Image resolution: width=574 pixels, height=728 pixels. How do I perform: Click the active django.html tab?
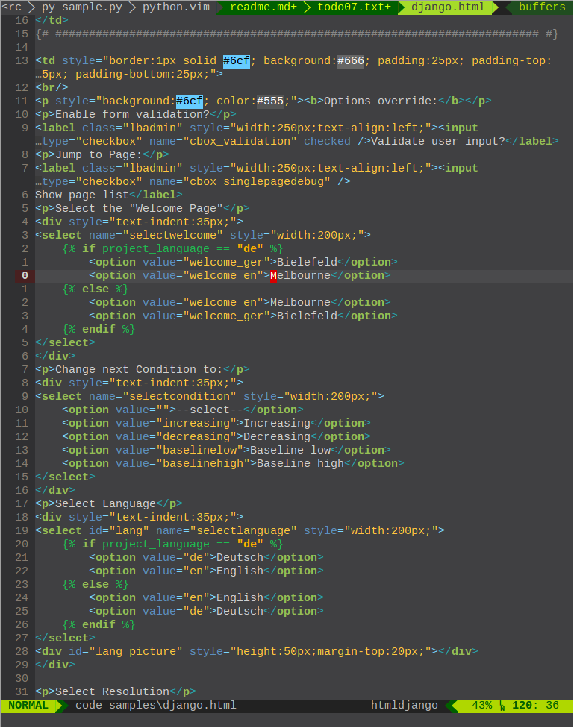[448, 7]
